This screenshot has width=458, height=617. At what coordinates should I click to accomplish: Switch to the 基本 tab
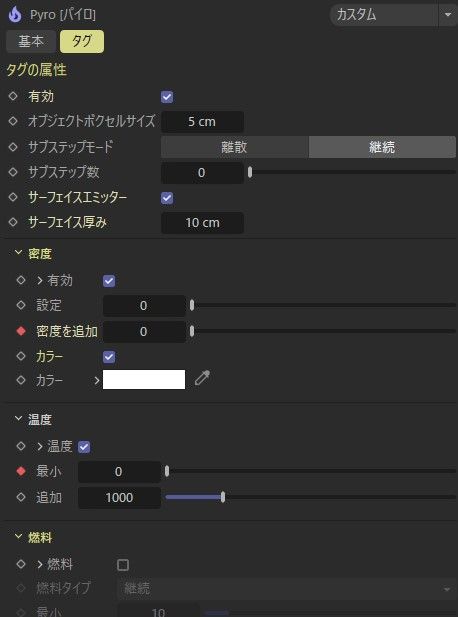point(31,41)
